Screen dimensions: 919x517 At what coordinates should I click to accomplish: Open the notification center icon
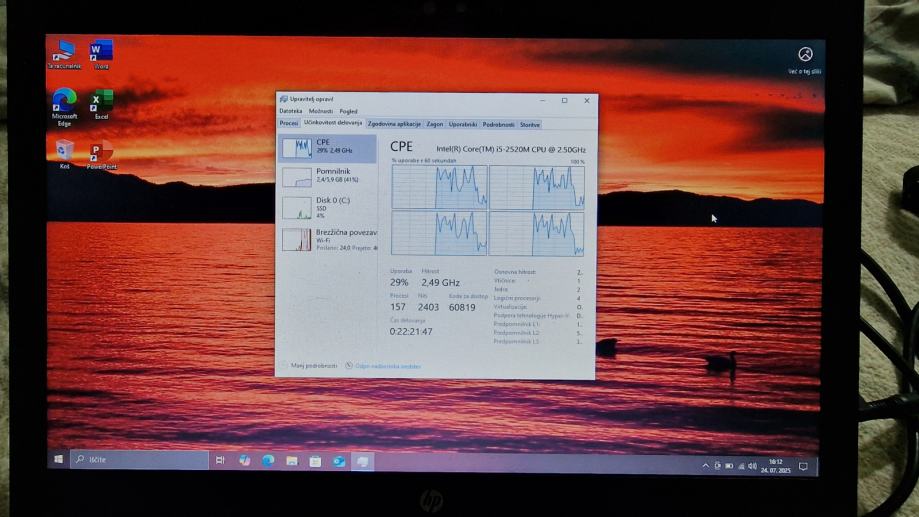click(x=803, y=466)
